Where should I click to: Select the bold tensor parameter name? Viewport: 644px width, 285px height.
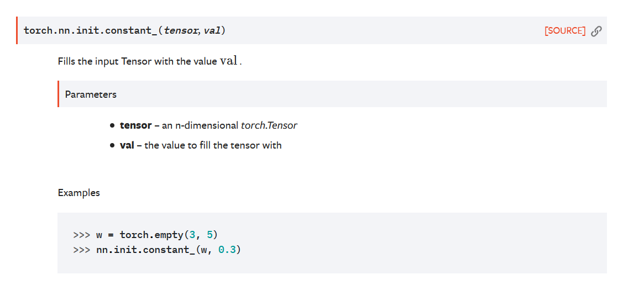[x=135, y=126]
